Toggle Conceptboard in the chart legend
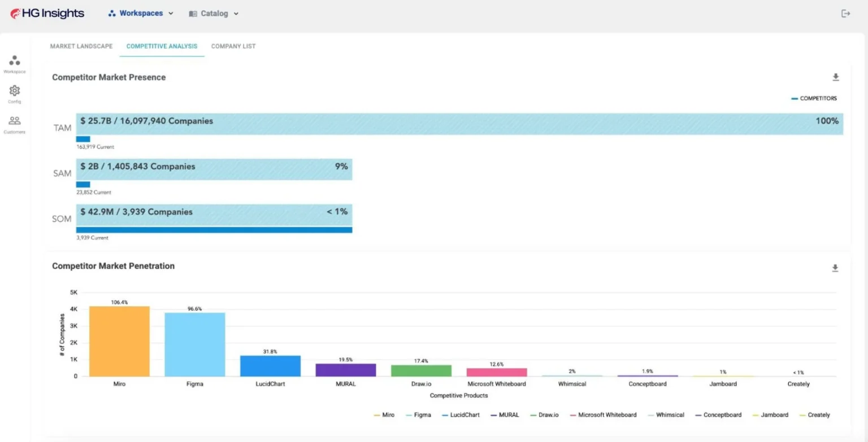The height and width of the screenshot is (442, 868). coord(718,415)
